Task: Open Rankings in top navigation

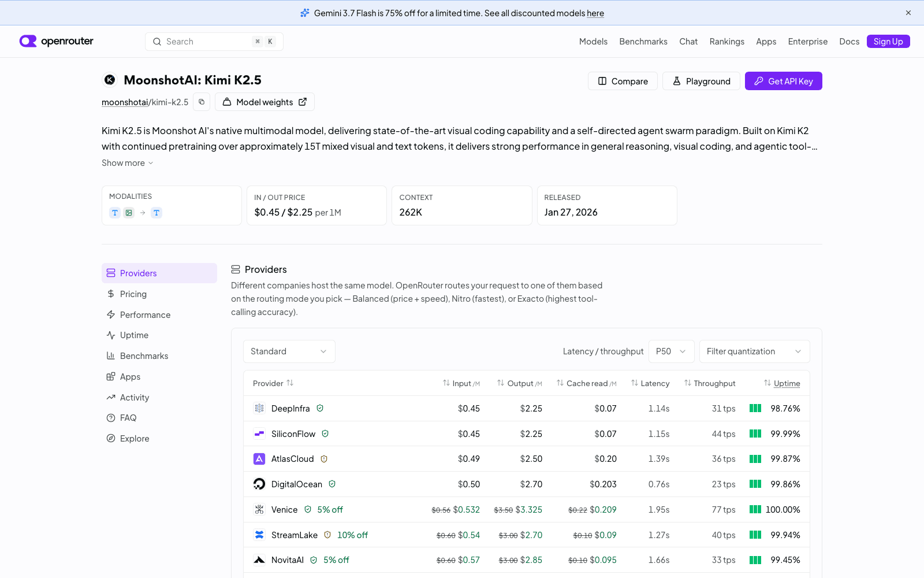Action: pos(726,42)
